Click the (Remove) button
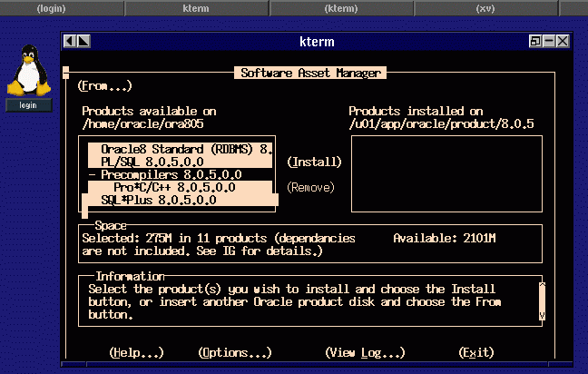 [310, 187]
